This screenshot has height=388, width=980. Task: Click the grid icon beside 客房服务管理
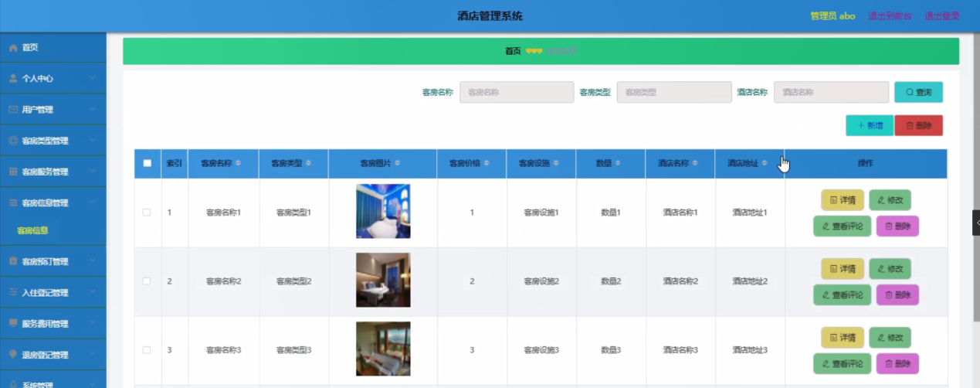pos(13,172)
